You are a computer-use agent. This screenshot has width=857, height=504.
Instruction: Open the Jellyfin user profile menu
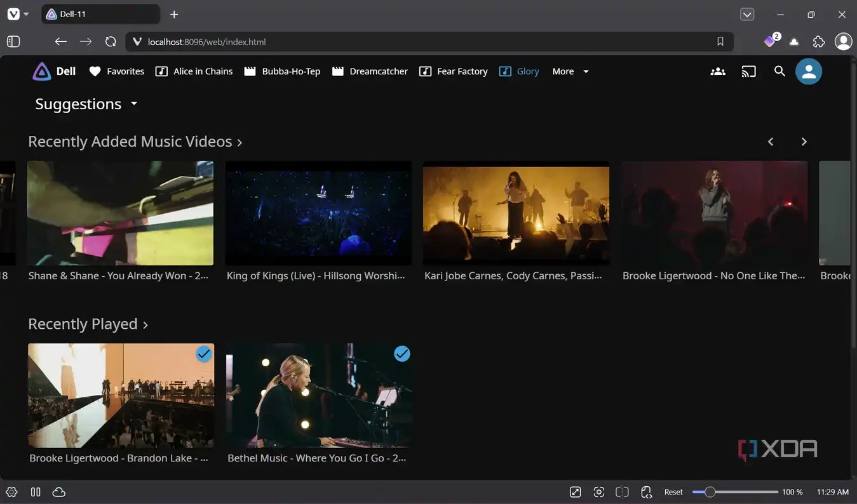point(809,72)
